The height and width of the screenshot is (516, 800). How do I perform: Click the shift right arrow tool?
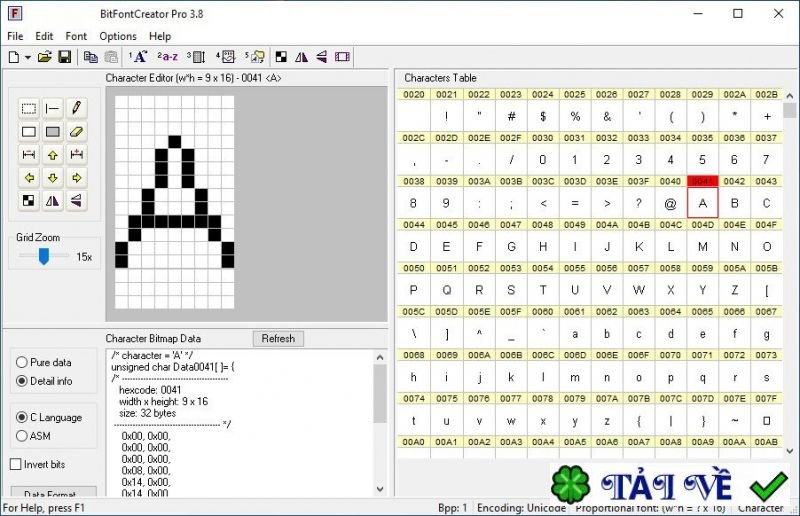point(76,178)
